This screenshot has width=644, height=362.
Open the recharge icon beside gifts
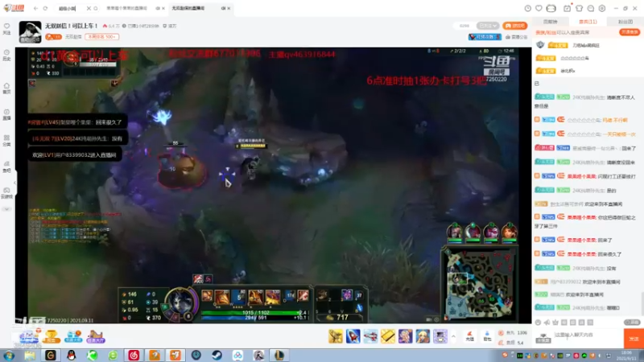pyautogui.click(x=470, y=336)
